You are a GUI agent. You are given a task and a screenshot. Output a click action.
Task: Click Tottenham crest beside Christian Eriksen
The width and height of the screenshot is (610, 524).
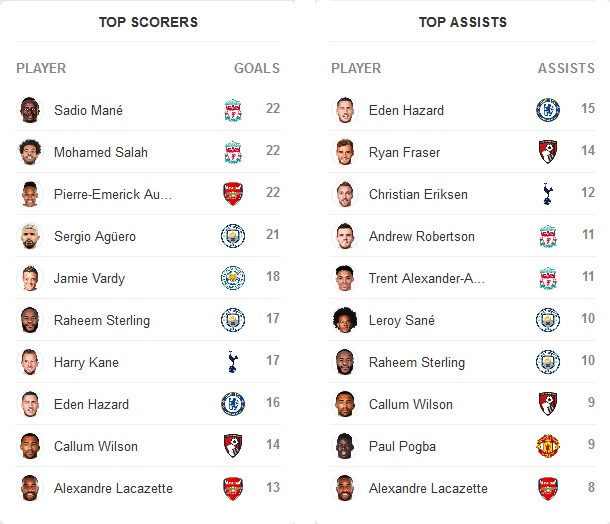(547, 195)
